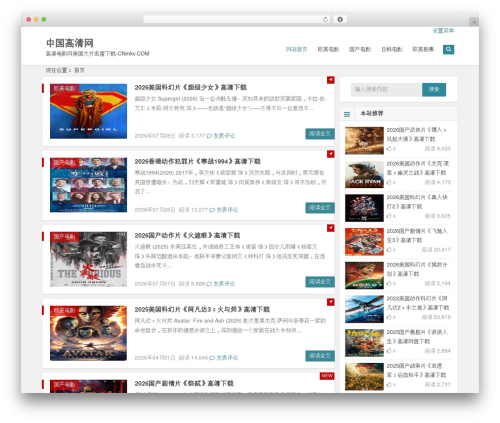This screenshot has height=423, width=500.
Task: Click the 搜索 button in the sidebar
Action: (x=434, y=89)
